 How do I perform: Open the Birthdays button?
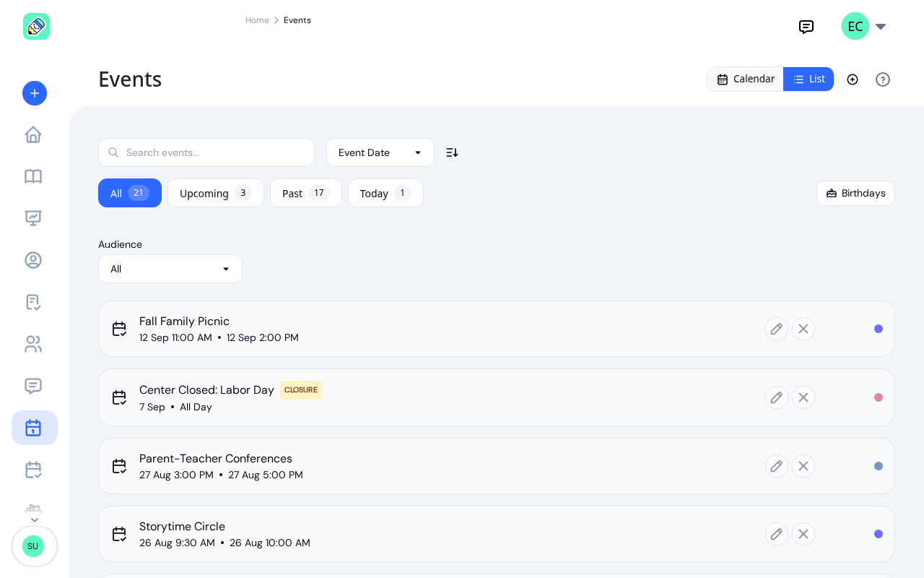click(855, 193)
